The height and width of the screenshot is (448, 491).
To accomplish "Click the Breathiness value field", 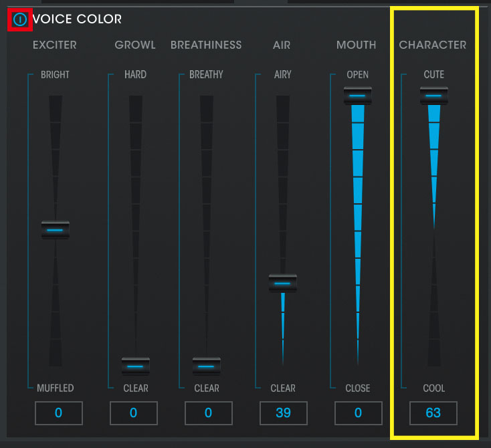I will 209,413.
